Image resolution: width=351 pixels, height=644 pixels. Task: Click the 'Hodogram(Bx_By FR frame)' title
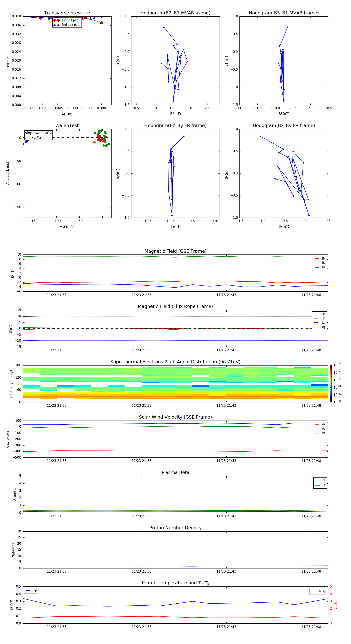pyautogui.click(x=284, y=125)
